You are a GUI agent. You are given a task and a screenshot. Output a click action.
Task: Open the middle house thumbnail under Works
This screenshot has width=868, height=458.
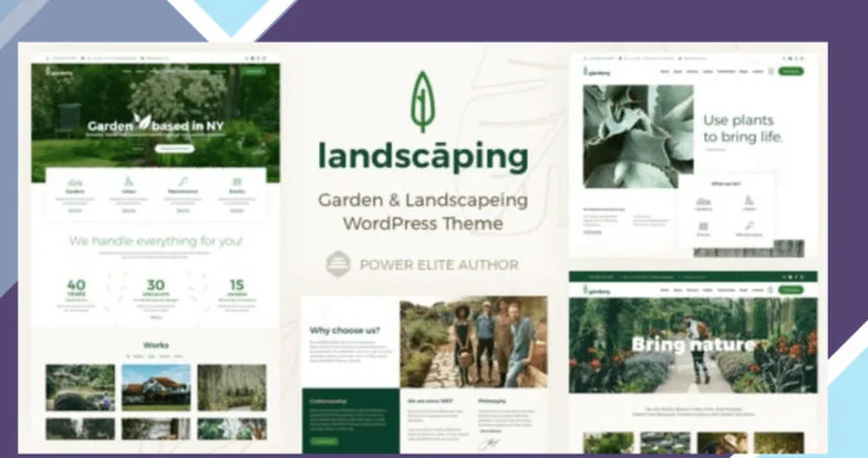point(156,387)
